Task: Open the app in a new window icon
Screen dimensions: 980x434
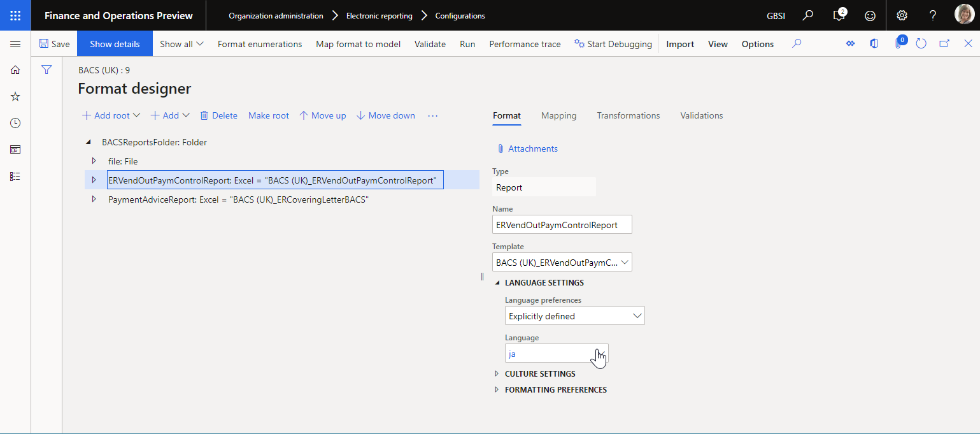Action: [945, 43]
